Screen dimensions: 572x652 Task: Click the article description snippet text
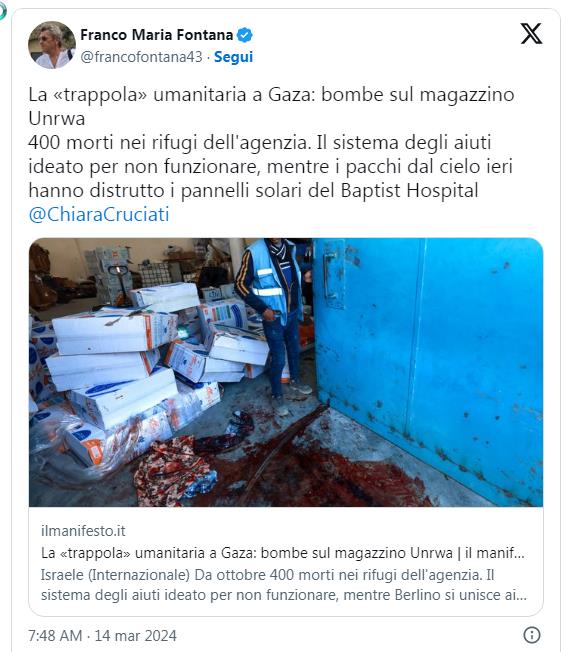(x=284, y=585)
